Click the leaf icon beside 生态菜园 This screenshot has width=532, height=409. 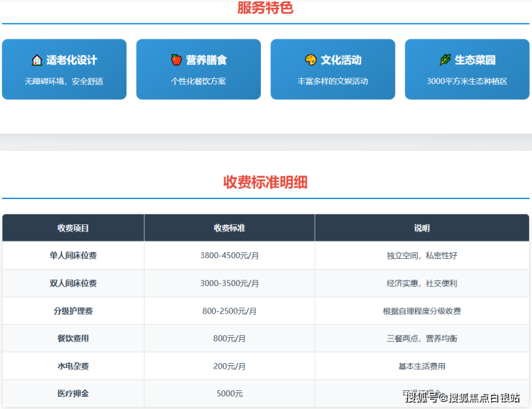tap(445, 60)
